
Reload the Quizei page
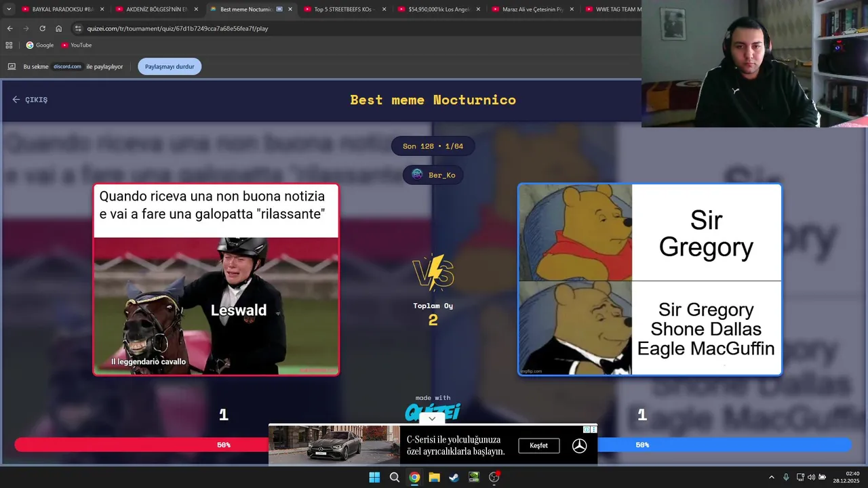click(x=42, y=28)
